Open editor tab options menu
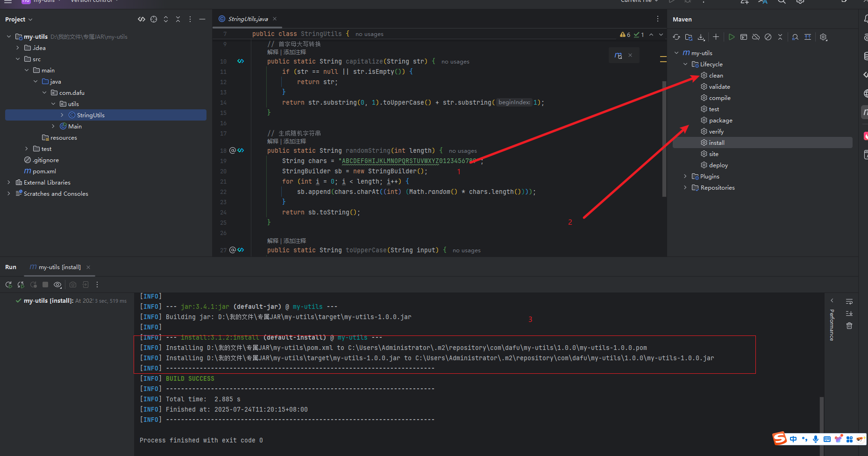This screenshot has height=456, width=868. click(658, 19)
